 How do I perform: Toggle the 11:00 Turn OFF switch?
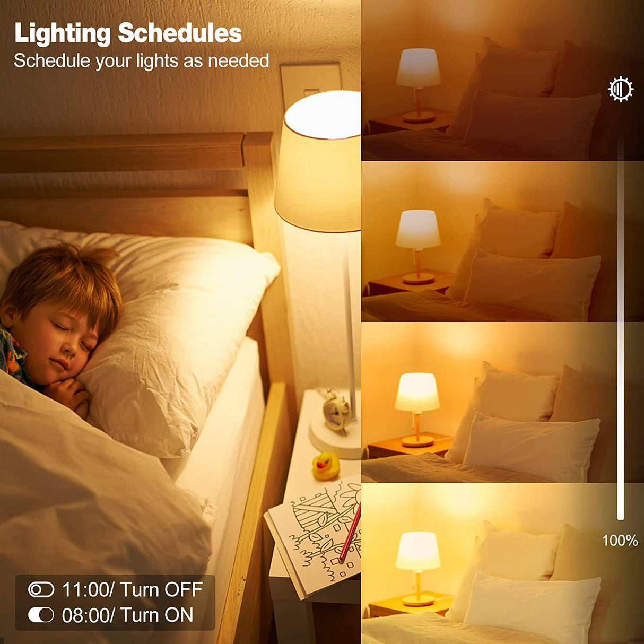pyautogui.click(x=41, y=589)
